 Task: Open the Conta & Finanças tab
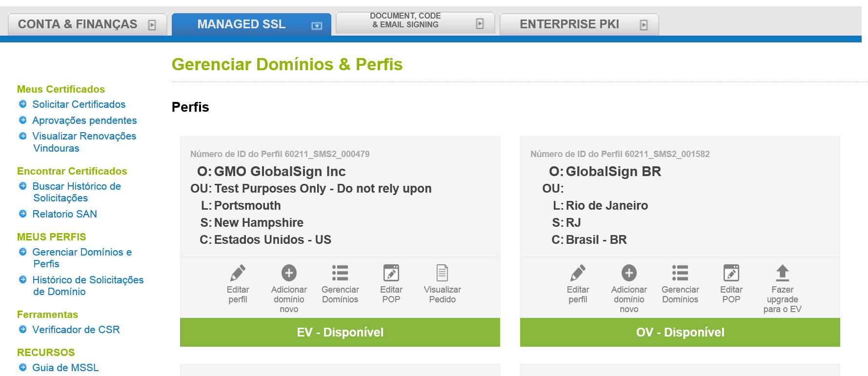coord(78,24)
